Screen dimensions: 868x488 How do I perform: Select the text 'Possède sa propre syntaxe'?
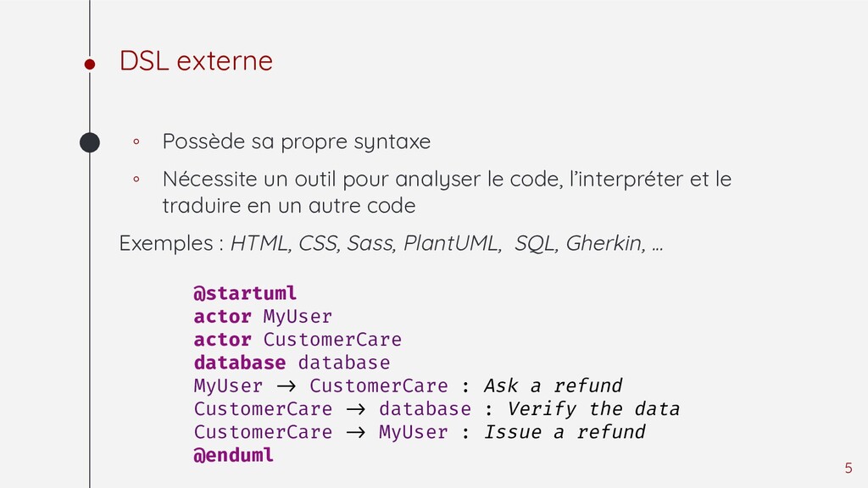[296, 141]
